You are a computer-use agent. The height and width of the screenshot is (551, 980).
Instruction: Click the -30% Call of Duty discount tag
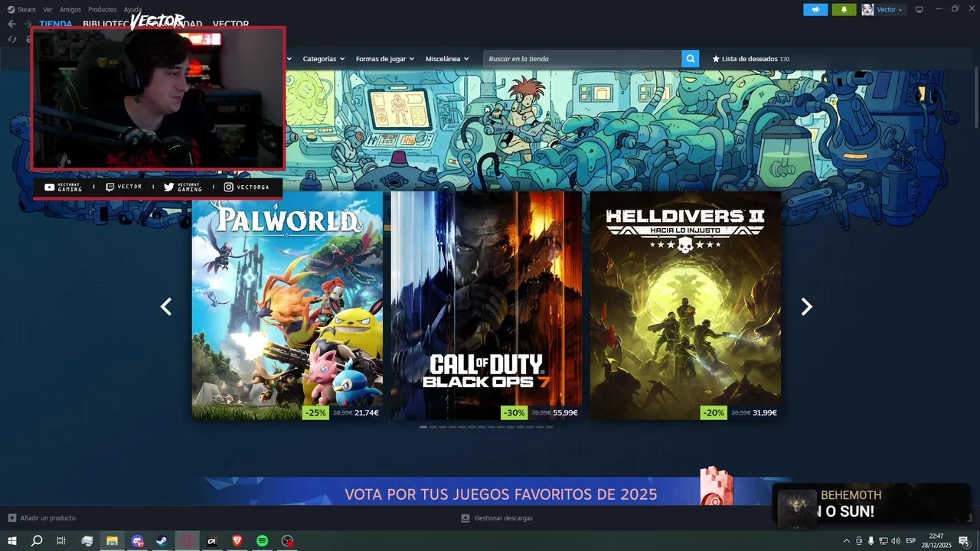click(x=514, y=412)
